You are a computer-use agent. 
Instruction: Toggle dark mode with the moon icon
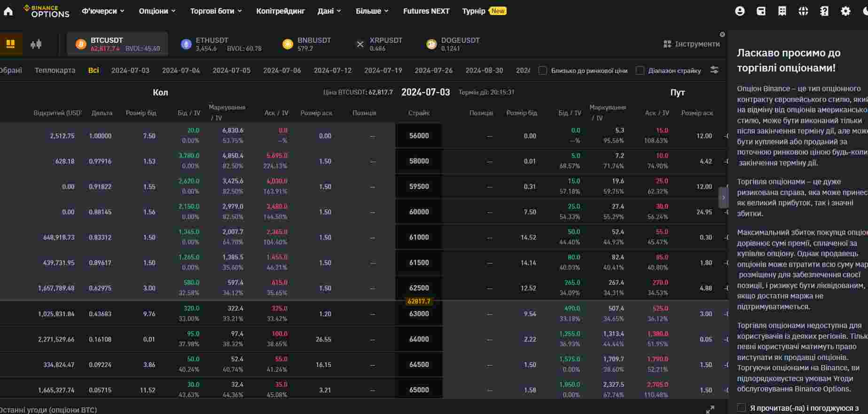click(865, 11)
